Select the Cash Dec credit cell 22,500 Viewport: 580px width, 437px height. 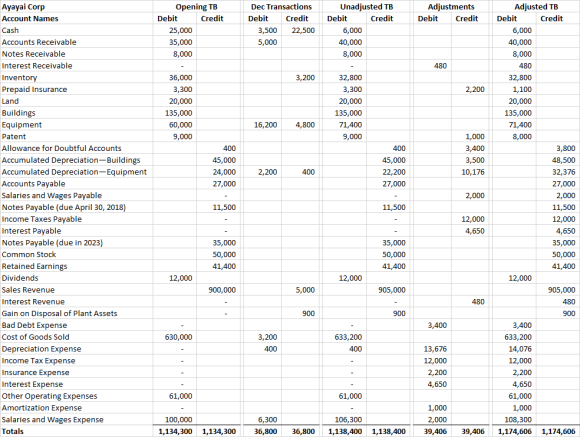pos(303,30)
